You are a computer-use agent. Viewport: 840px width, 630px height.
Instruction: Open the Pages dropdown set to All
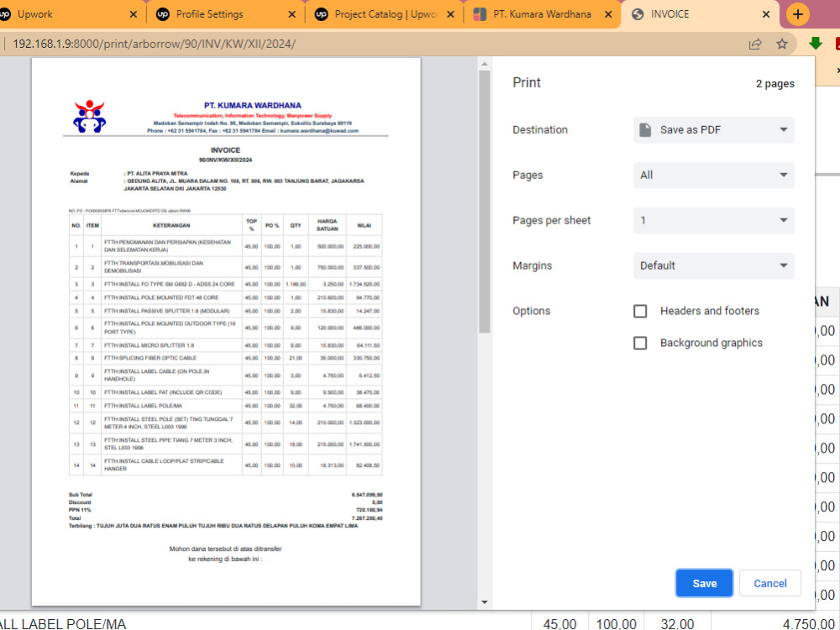pyautogui.click(x=713, y=176)
